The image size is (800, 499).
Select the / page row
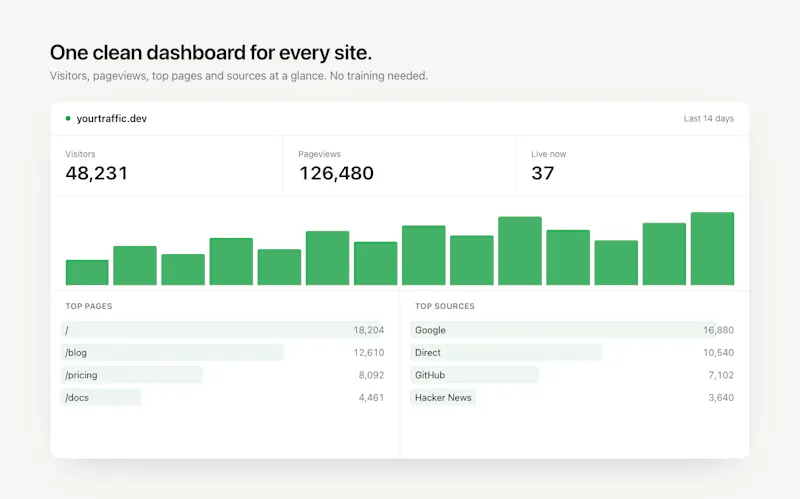(222, 330)
